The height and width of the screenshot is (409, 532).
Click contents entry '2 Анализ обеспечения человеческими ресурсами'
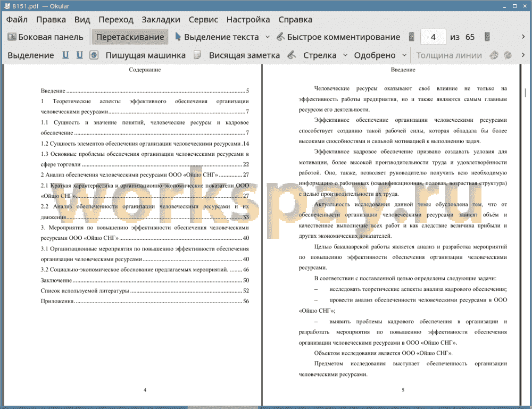click(145, 174)
